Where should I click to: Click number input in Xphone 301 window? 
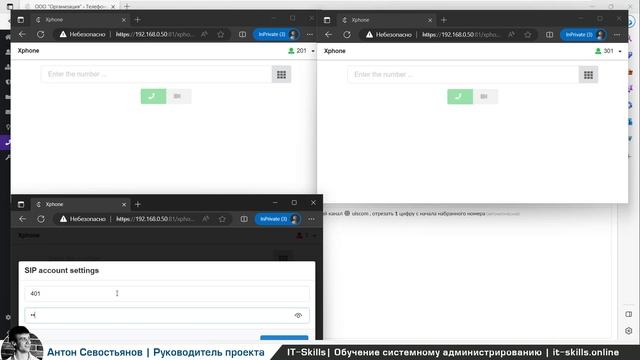click(x=463, y=75)
